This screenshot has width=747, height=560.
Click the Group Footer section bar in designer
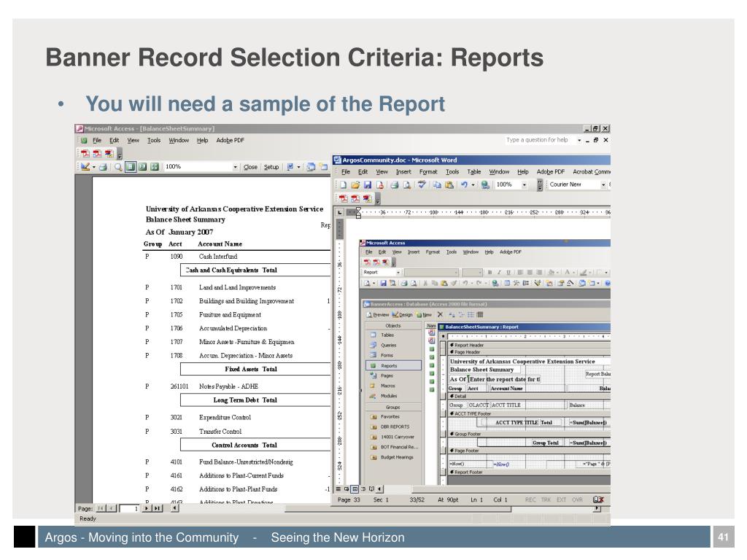[x=529, y=435]
